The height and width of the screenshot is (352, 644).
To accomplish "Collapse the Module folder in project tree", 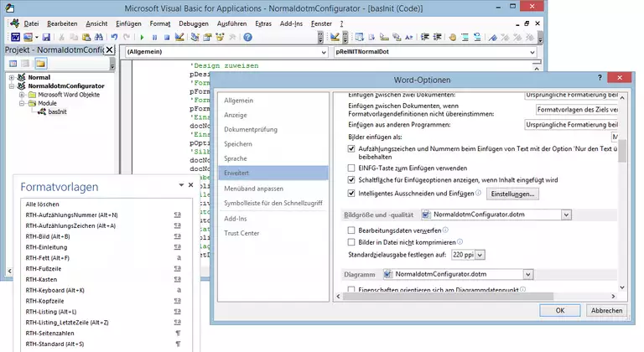I will 22,103.
